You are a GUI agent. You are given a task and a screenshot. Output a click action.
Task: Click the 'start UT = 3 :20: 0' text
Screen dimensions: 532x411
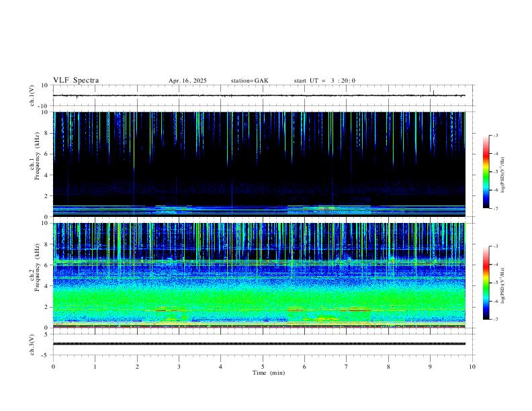(x=324, y=81)
